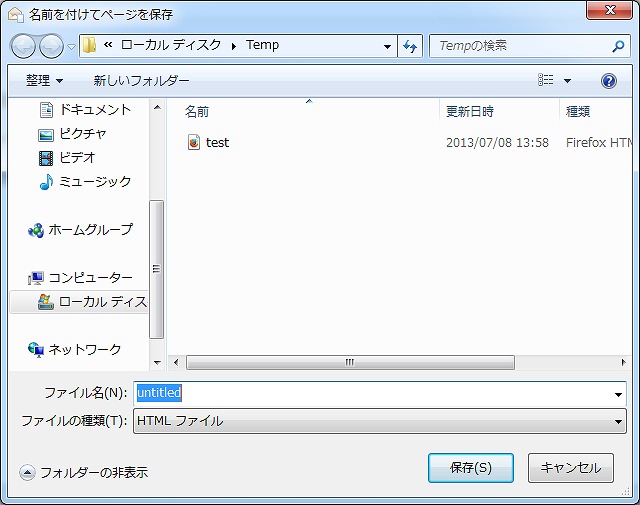
Task: Click the ホームグループ spheres icon
Action: click(36, 231)
